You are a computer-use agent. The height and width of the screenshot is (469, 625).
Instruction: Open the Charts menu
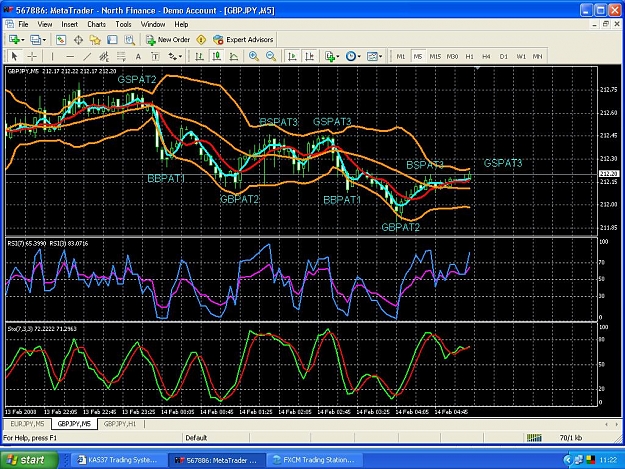tap(96, 24)
